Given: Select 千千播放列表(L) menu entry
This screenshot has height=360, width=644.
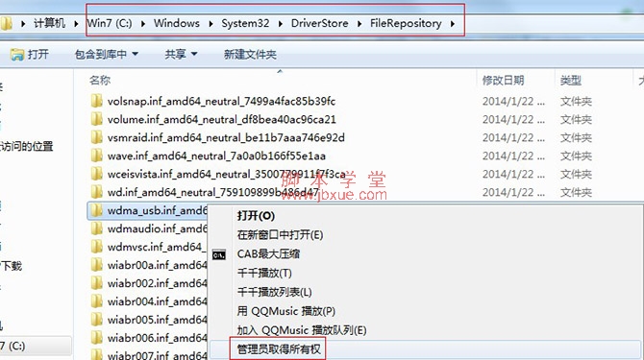Looking at the screenshot, I should (x=274, y=292).
